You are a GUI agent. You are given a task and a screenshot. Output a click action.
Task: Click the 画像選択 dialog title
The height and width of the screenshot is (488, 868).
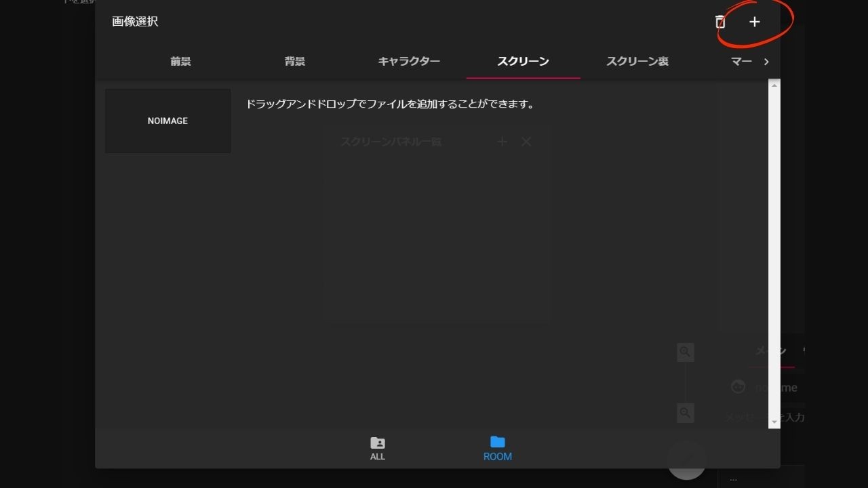coord(135,22)
